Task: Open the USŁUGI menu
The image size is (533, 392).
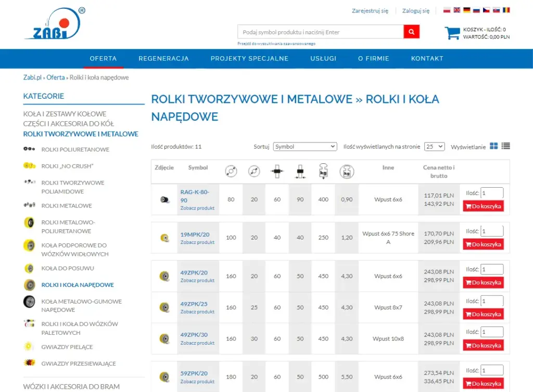Action: click(x=323, y=58)
